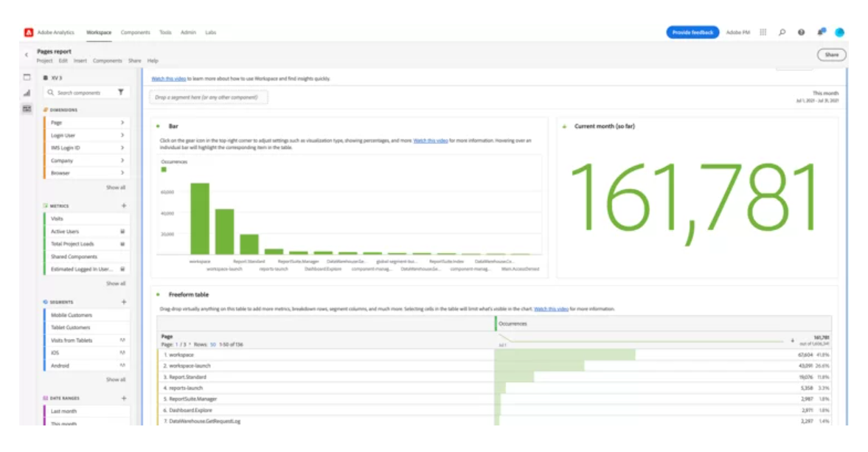Image resolution: width=868 pixels, height=452 pixels.
Task: Open Watch this video link in Freeform table description
Action: (551, 309)
